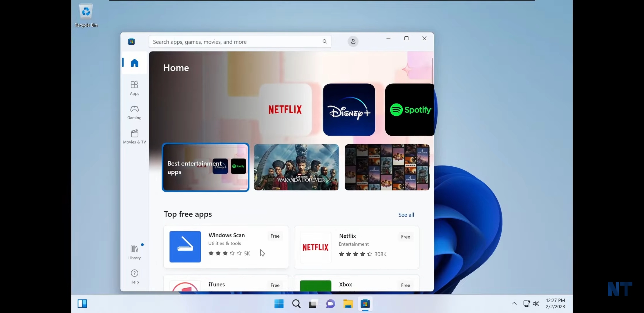644x313 pixels.
Task: Select Best entertainment apps card
Action: [205, 167]
